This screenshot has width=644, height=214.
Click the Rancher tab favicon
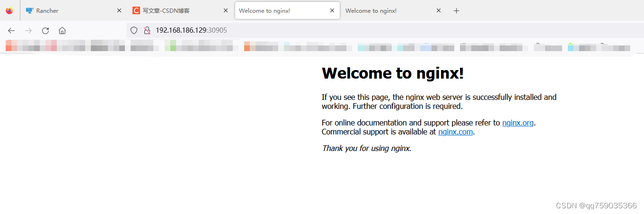pos(30,10)
